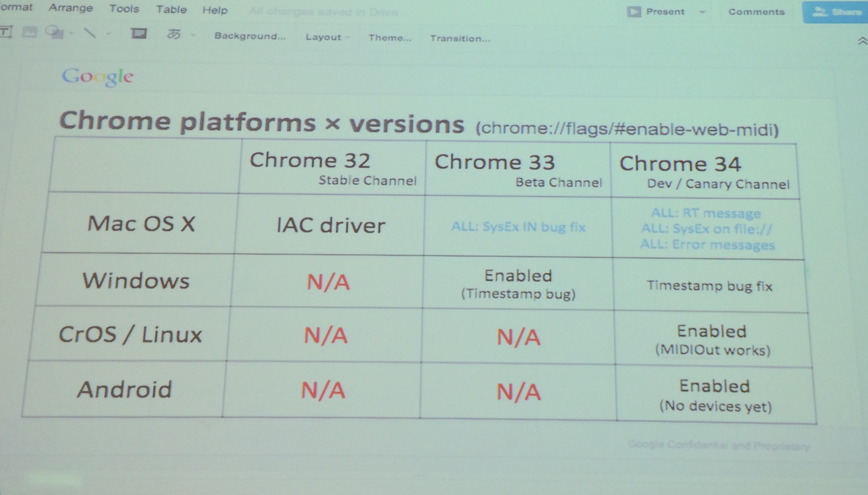The width and height of the screenshot is (868, 495).
Task: Click the Insert comment icon
Action: coord(139,34)
